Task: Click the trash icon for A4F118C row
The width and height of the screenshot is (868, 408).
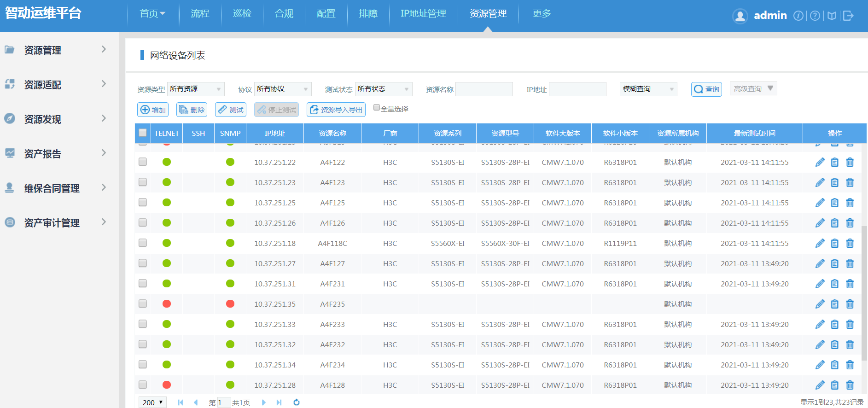Action: 850,243
